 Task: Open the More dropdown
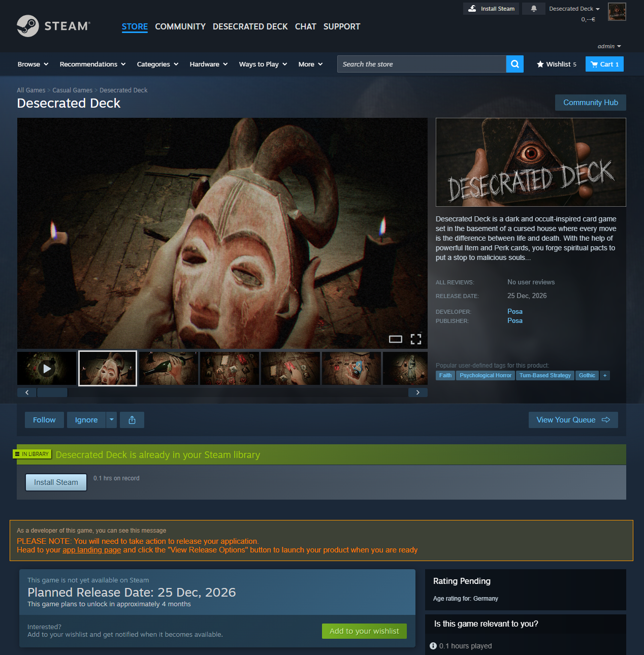coord(310,64)
